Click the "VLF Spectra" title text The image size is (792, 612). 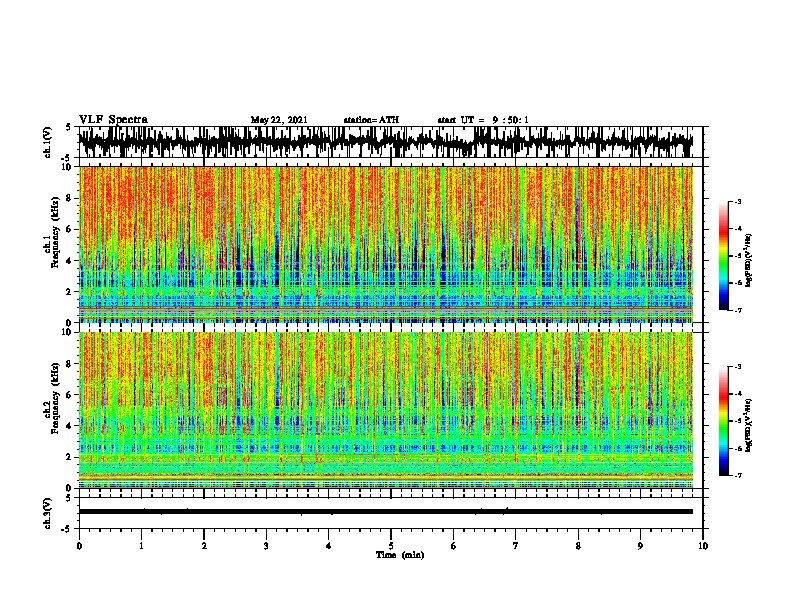(x=114, y=119)
